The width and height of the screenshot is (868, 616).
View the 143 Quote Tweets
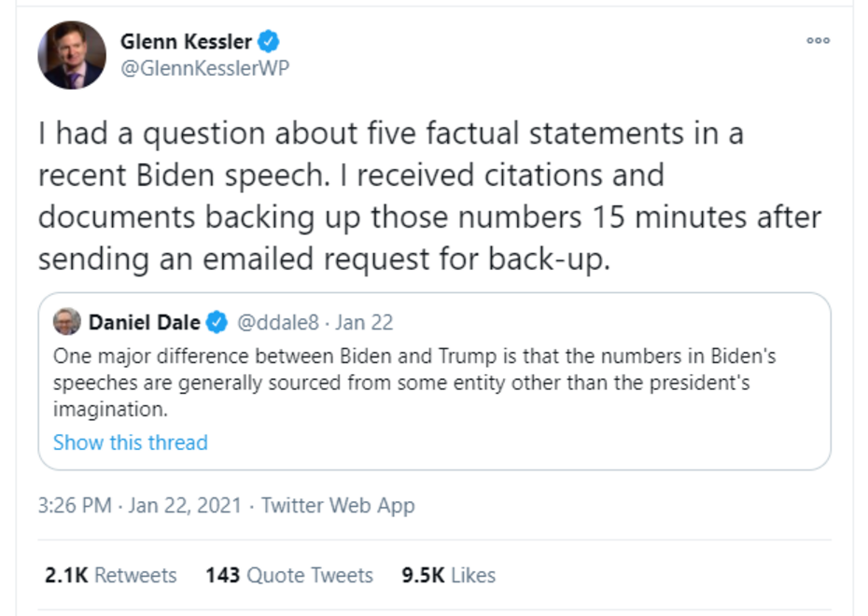coord(288,575)
